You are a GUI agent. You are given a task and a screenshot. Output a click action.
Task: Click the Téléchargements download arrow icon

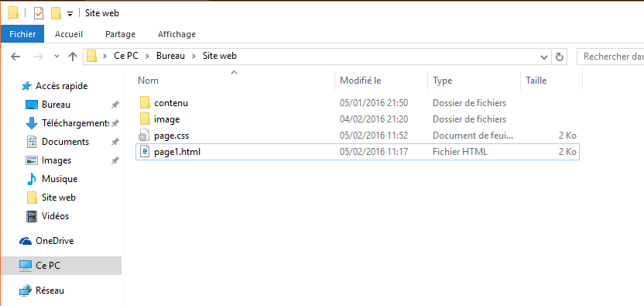[32, 123]
